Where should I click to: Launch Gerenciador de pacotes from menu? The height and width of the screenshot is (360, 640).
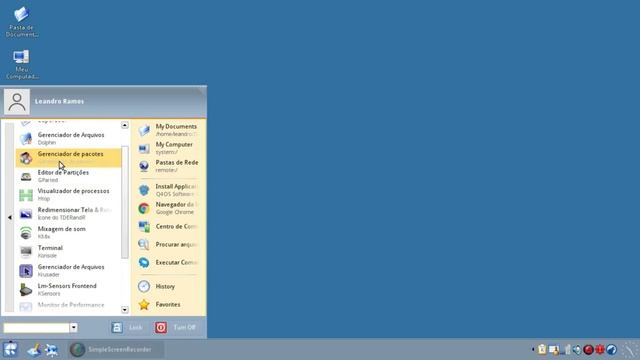pyautogui.click(x=68, y=158)
